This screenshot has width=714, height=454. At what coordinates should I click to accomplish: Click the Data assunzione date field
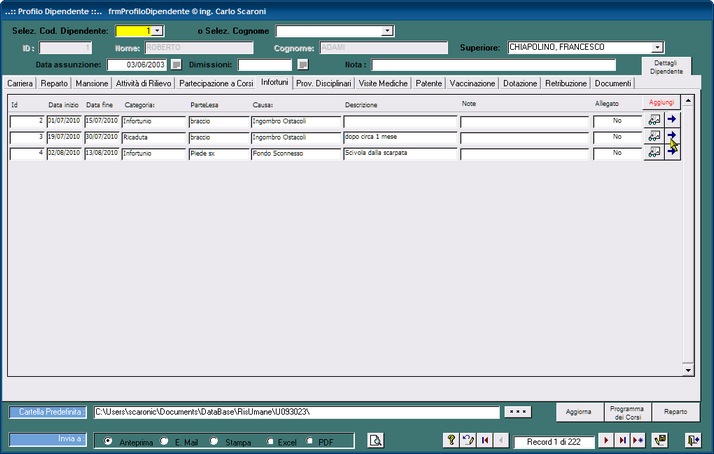coord(137,65)
